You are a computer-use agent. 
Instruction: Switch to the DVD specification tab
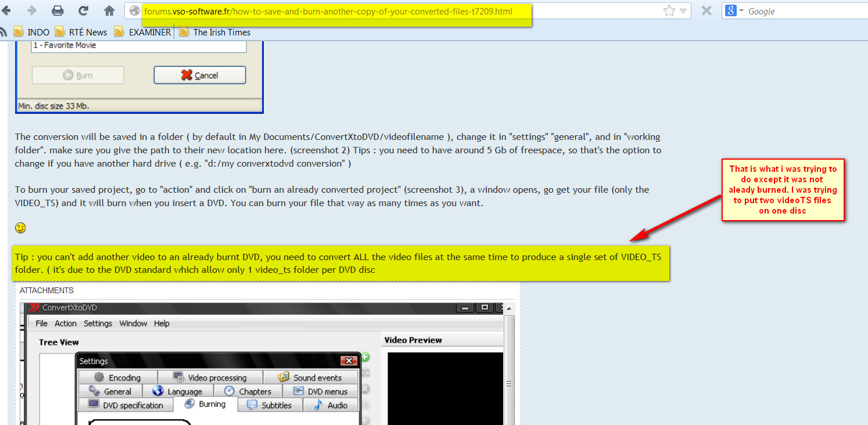pos(125,405)
